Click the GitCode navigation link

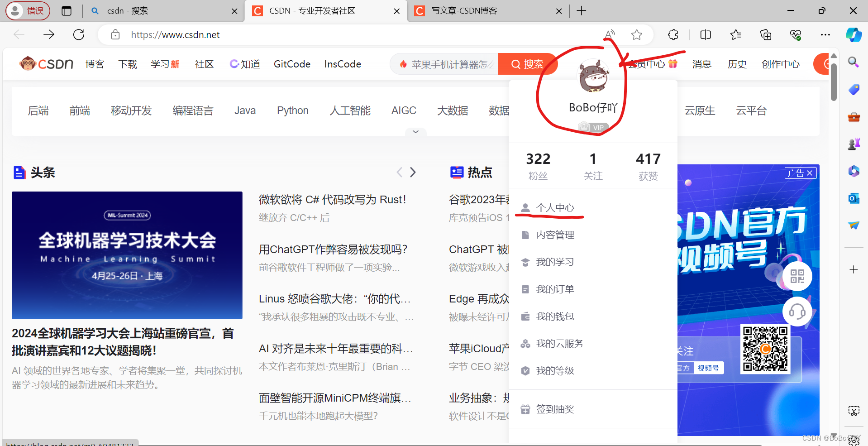pyautogui.click(x=292, y=64)
